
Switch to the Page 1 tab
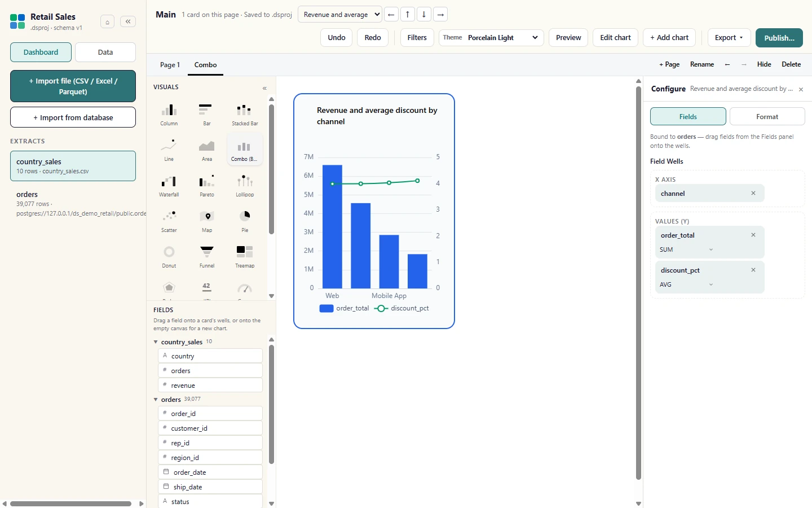(x=170, y=65)
